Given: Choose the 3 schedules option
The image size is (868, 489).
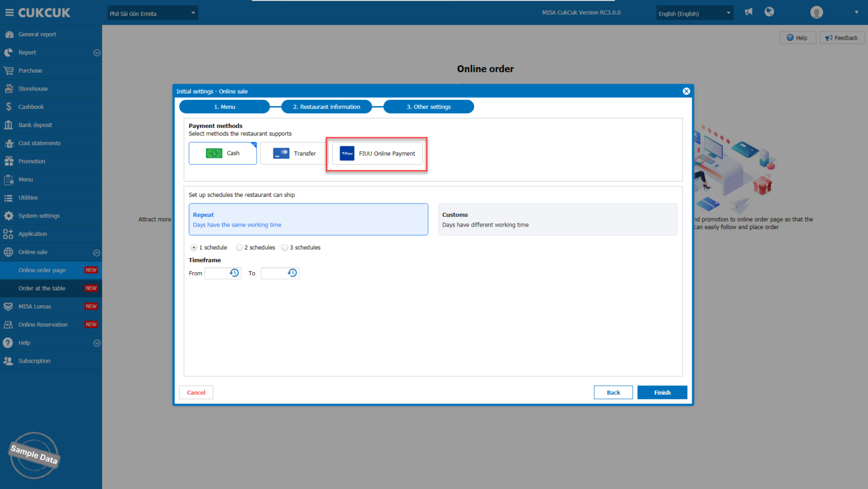Looking at the screenshot, I should [x=285, y=248].
